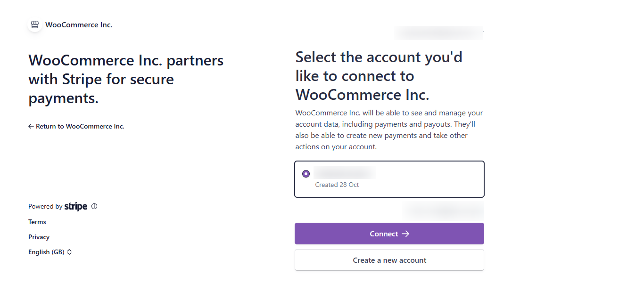
Task: Select the account card created 28 Oct
Action: [x=389, y=179]
